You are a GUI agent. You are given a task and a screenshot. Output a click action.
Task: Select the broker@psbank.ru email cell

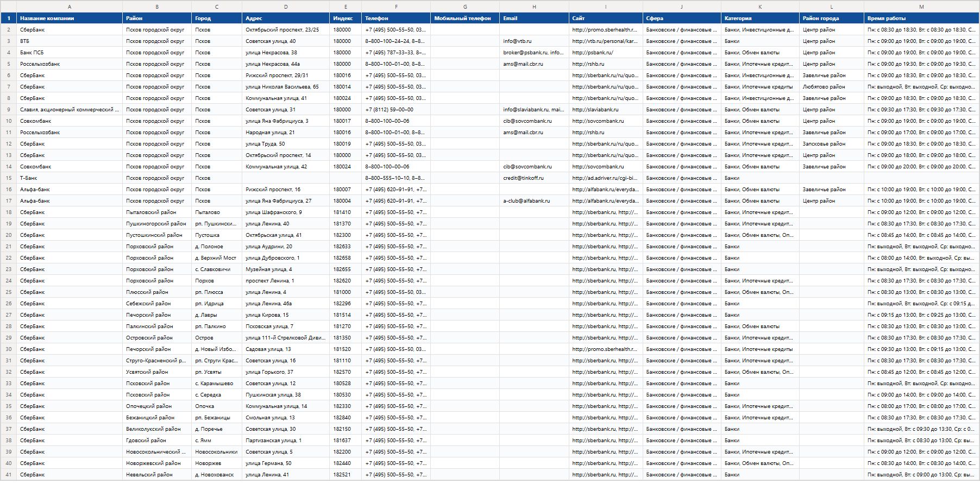(534, 53)
